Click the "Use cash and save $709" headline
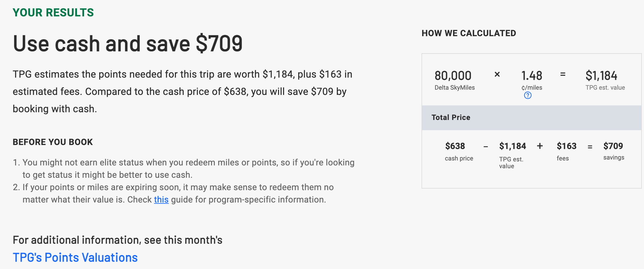The height and width of the screenshot is (269, 644). [128, 44]
